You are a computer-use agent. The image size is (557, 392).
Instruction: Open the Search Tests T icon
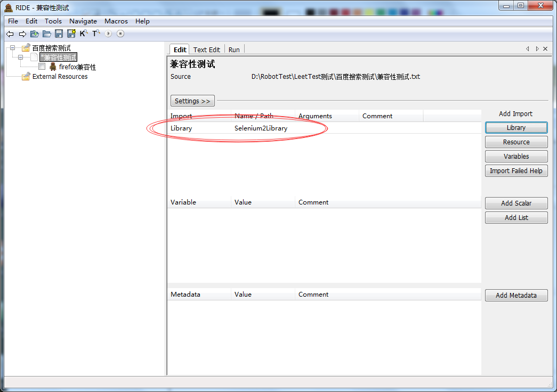(x=96, y=34)
